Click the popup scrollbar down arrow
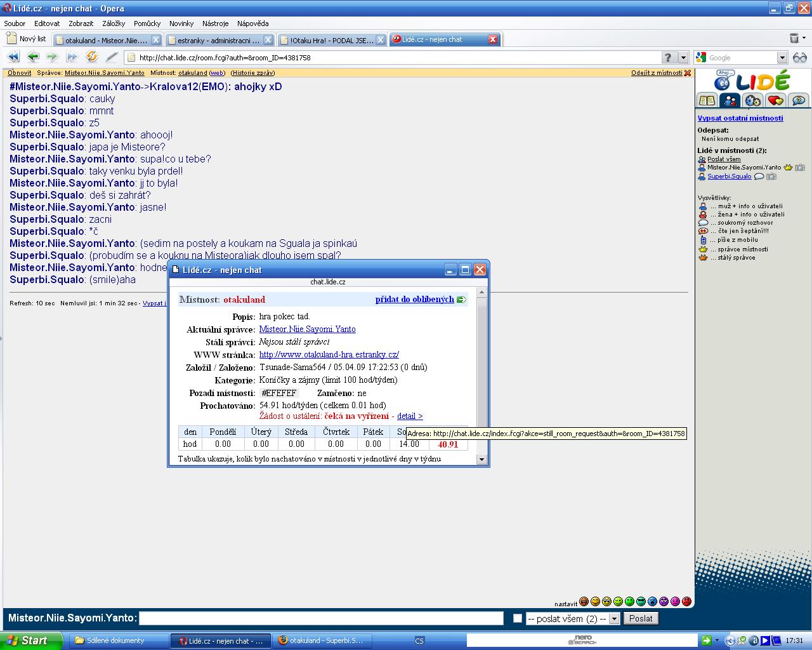Image resolution: width=812 pixels, height=650 pixels. pyautogui.click(x=481, y=459)
